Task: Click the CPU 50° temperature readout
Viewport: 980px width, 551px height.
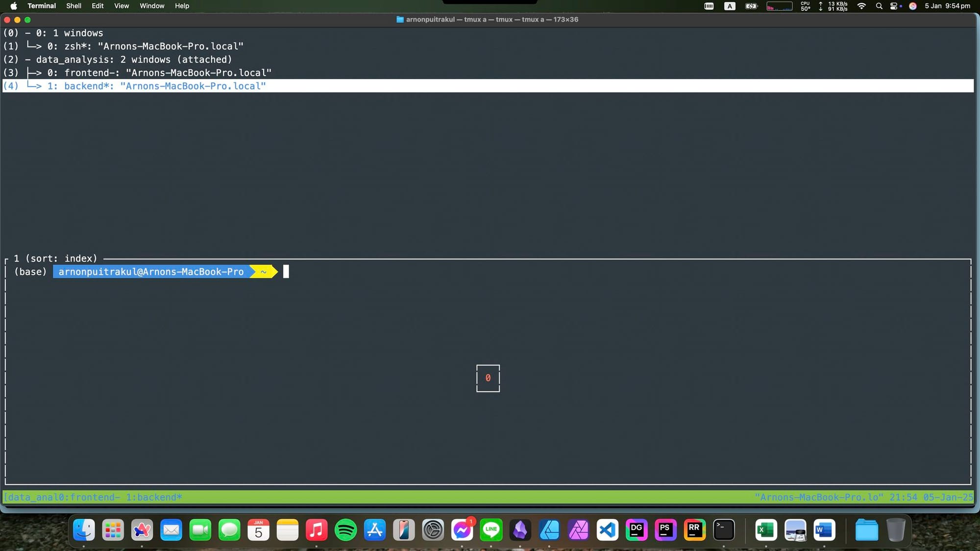Action: point(806,6)
